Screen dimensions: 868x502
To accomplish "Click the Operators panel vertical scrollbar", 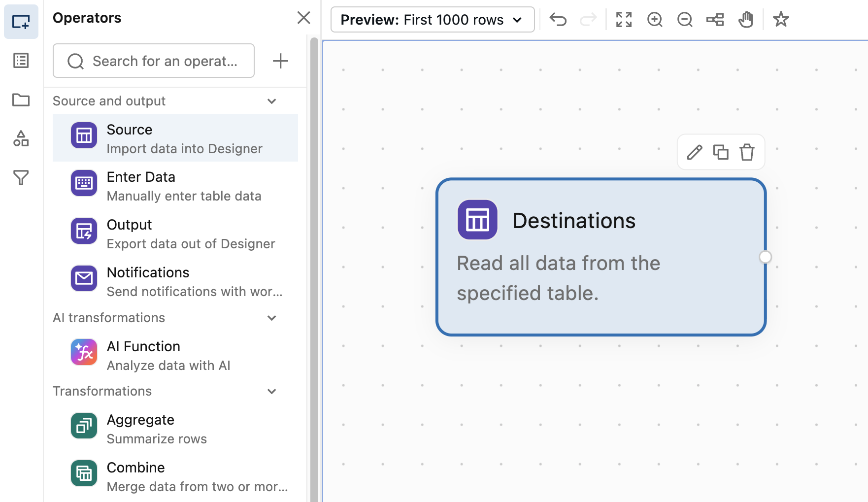I will 314,269.
